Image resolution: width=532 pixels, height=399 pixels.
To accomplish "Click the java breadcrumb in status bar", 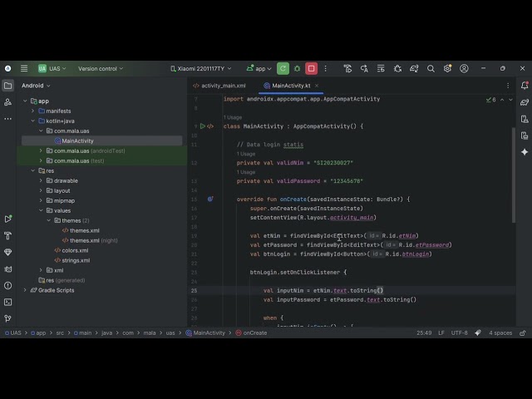I will (x=107, y=332).
